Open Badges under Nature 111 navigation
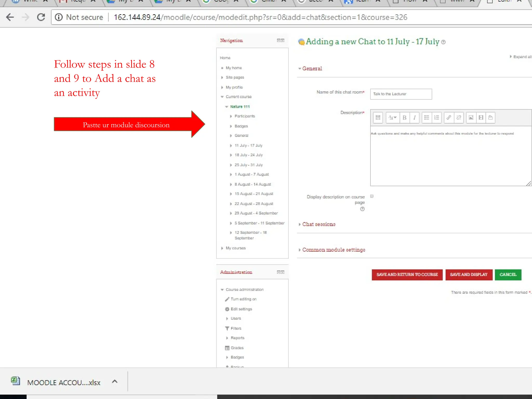Screen dimensions: 532x399 (x=241, y=126)
